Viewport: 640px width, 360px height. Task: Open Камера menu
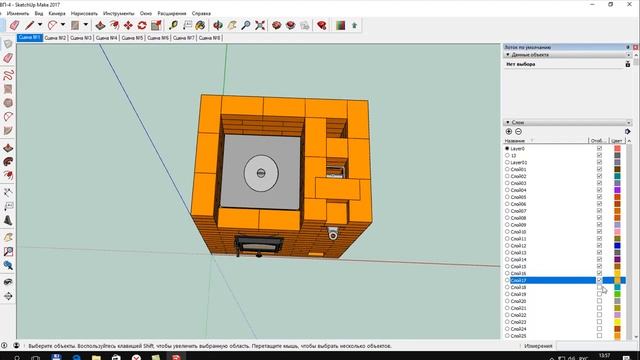[57, 13]
